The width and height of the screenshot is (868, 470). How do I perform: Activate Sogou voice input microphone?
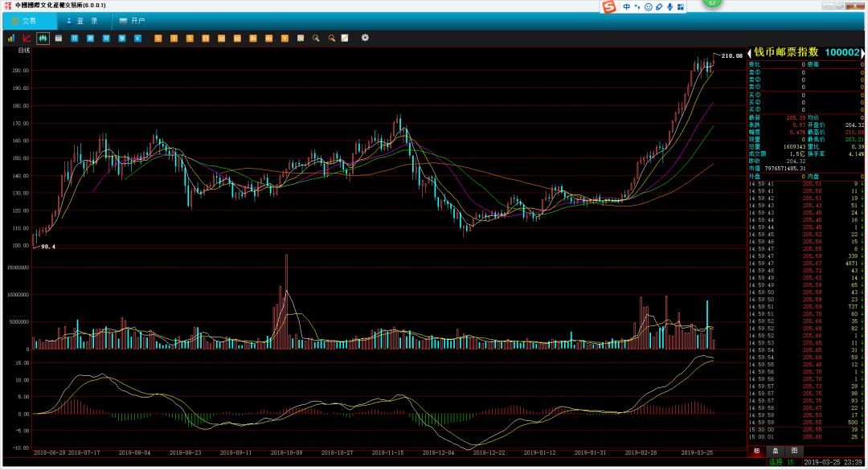(669, 7)
